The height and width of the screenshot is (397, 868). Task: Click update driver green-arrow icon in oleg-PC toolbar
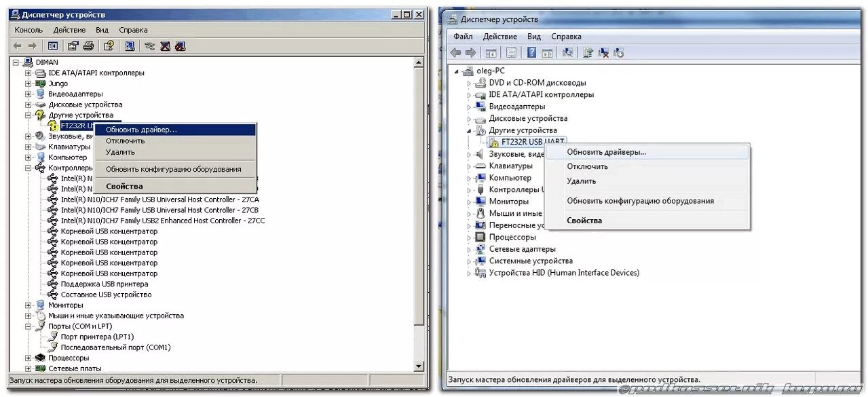click(x=588, y=52)
